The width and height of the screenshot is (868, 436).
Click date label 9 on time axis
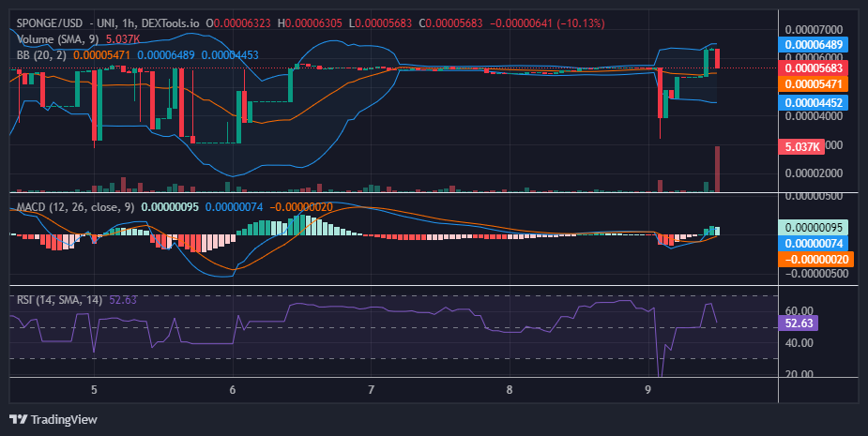pos(647,390)
